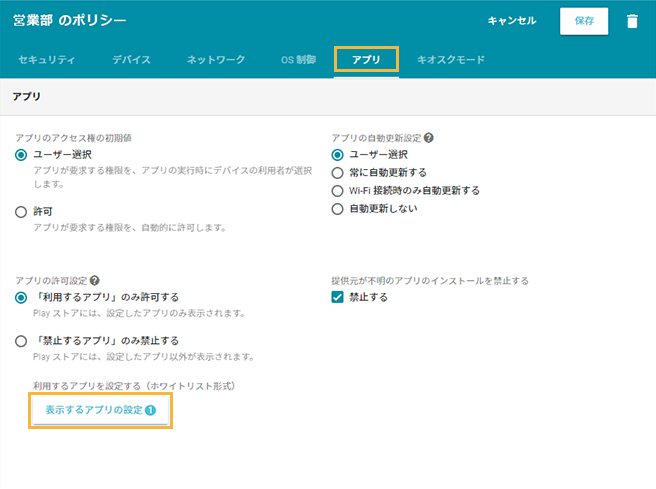Select 許可 radio for app permissions
The height and width of the screenshot is (489, 656).
[x=21, y=212]
